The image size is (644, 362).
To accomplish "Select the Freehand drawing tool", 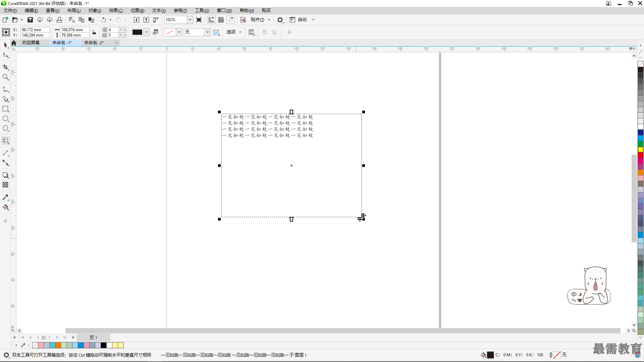I will (x=5, y=89).
